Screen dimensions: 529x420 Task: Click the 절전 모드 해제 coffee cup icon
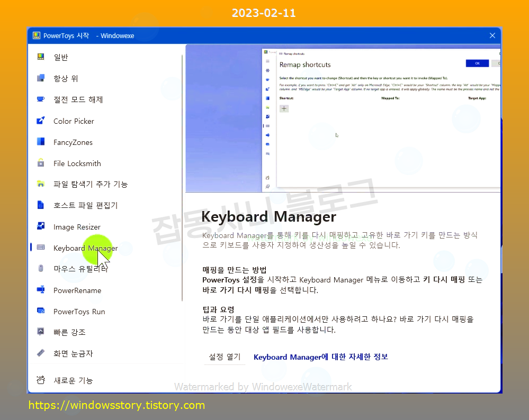pos(41,99)
